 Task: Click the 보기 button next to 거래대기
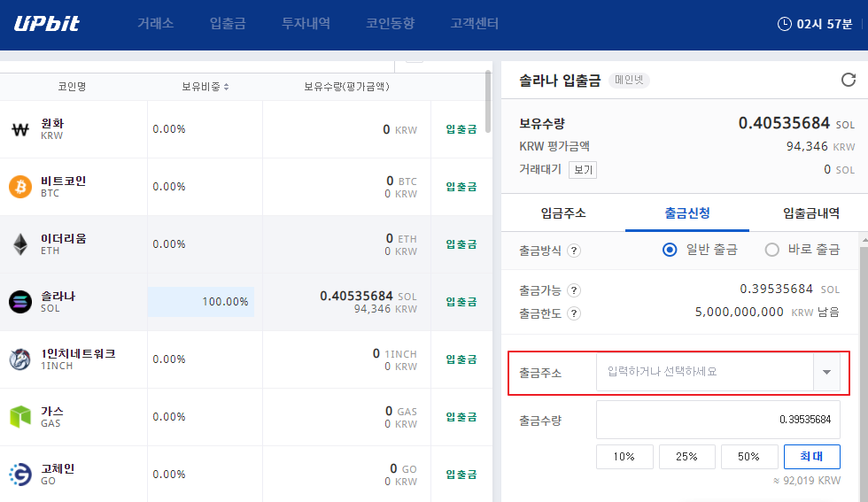tap(583, 169)
